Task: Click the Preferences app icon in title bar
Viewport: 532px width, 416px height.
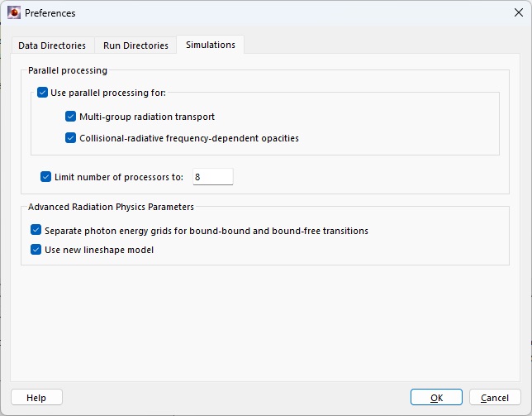Action: pyautogui.click(x=13, y=13)
